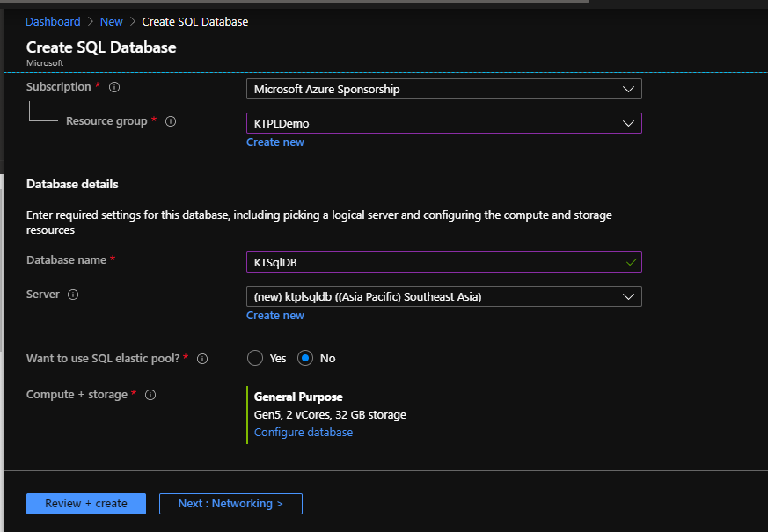Create a new resource group link
The width and height of the screenshot is (768, 532).
point(275,142)
